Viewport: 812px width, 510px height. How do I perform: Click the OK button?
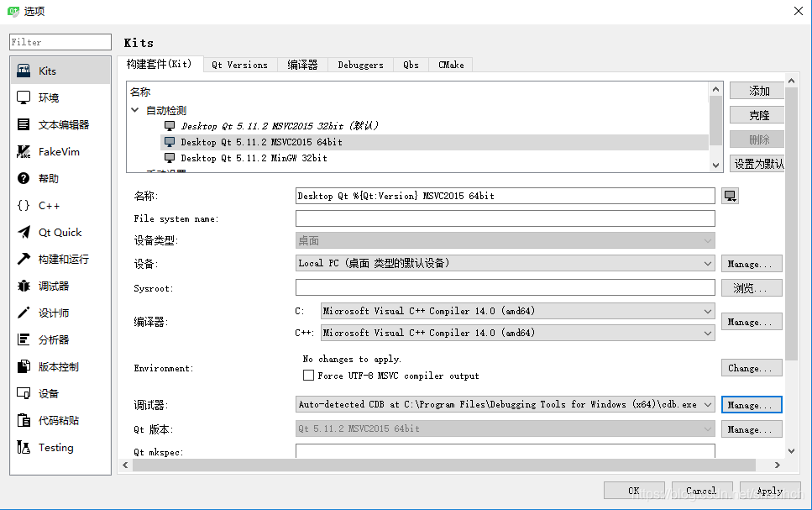pyautogui.click(x=634, y=491)
